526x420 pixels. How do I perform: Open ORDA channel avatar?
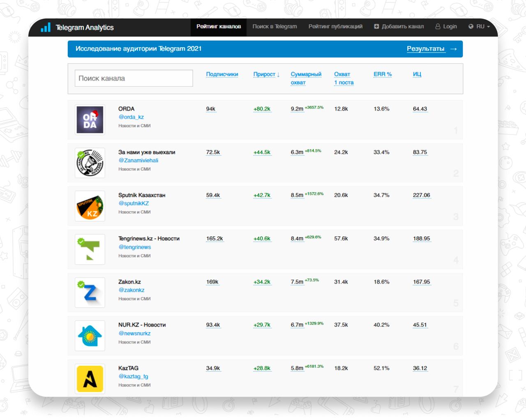click(x=90, y=120)
